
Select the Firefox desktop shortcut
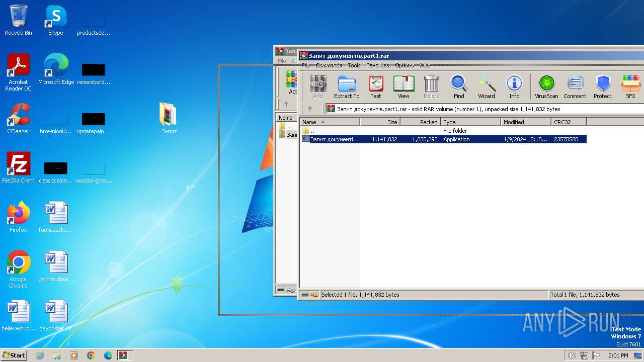[18, 217]
